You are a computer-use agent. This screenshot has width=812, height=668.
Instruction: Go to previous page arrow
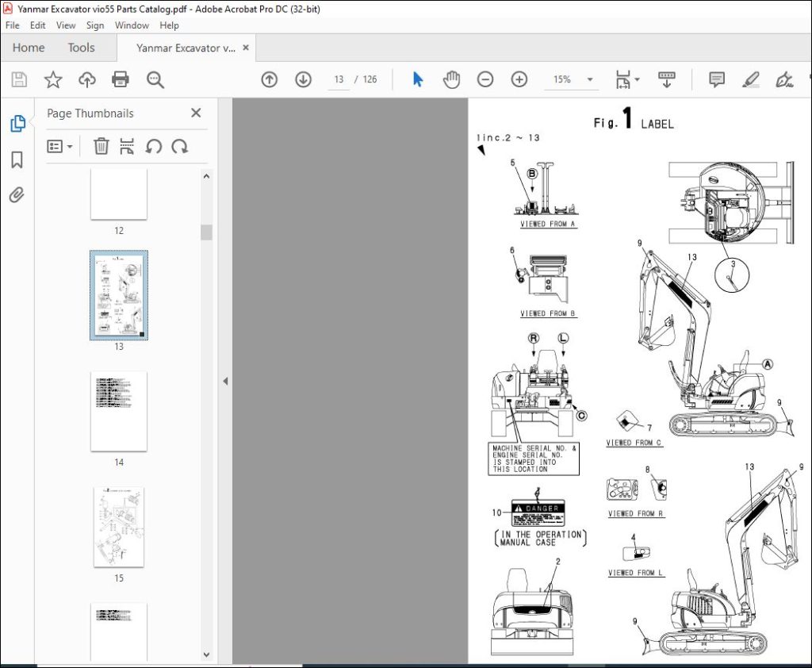pos(270,79)
